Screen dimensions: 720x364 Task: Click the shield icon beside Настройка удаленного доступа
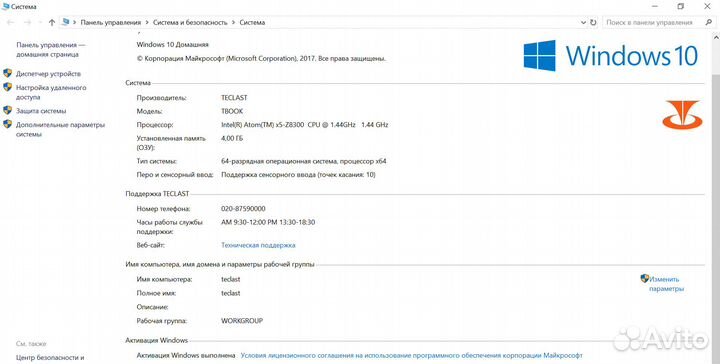7,87
